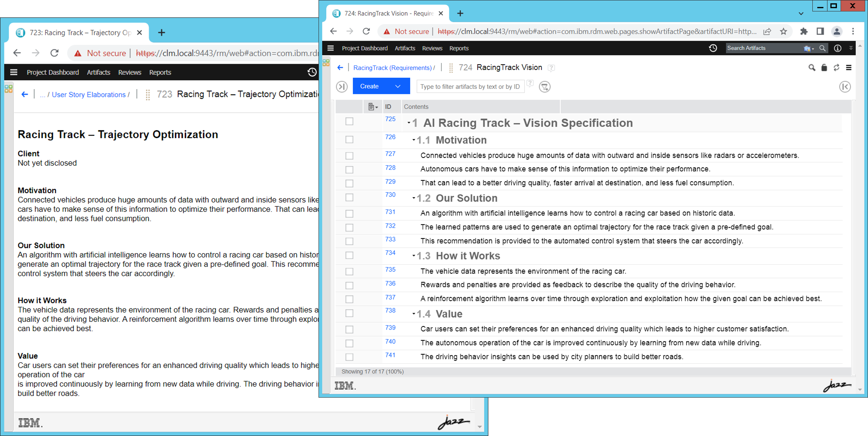The image size is (868, 436).
Task: Open the User Story Elaborations breadcrumb link
Action: [89, 95]
